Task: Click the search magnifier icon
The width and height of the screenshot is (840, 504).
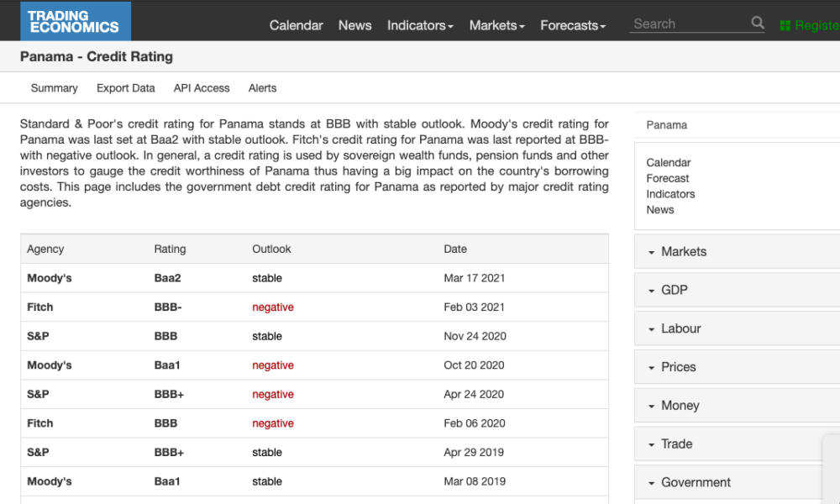Action: coord(757,23)
